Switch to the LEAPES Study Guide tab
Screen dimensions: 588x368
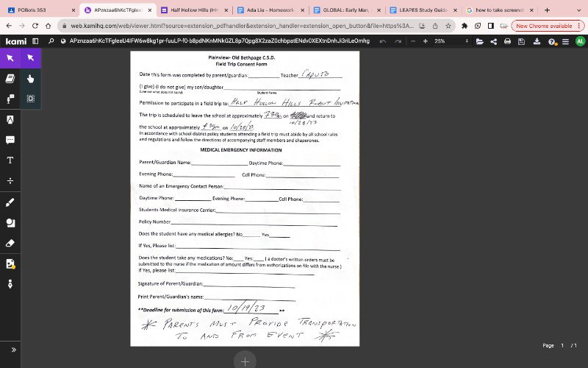(423, 10)
